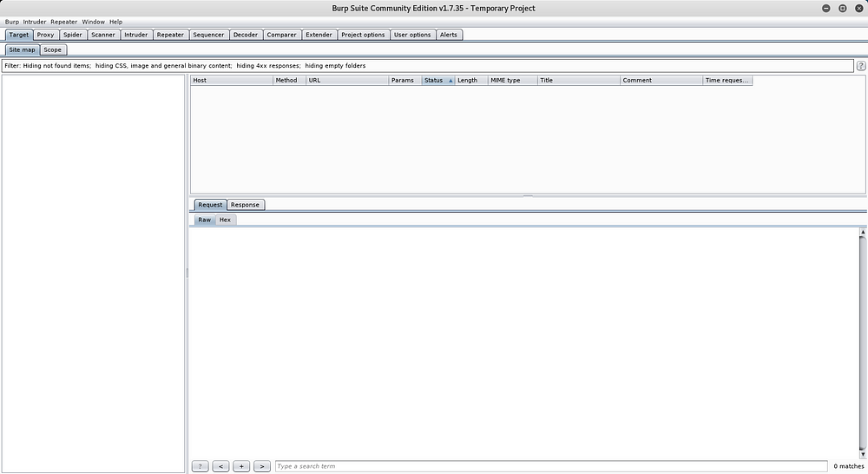The image size is (868, 474).
Task: Sort by the Host column header
Action: (232, 80)
